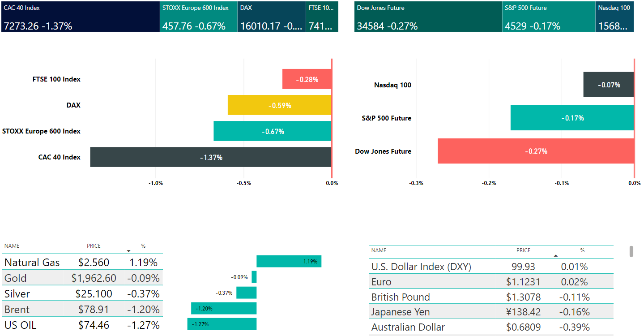Select the '-0.39%' Australian Dollar change cell
Image resolution: width=644 pixels, height=336 pixels.
click(x=574, y=327)
